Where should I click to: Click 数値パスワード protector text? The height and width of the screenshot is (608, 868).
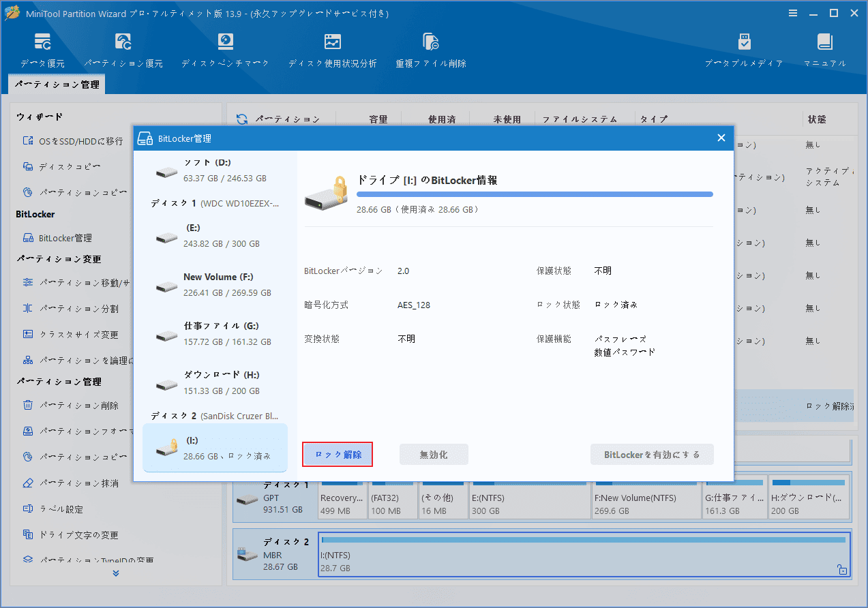click(625, 352)
